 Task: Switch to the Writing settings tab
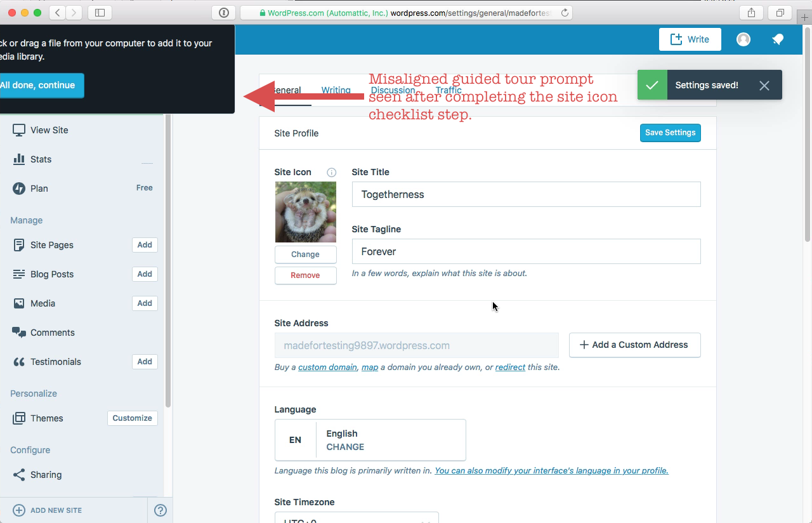pos(336,90)
